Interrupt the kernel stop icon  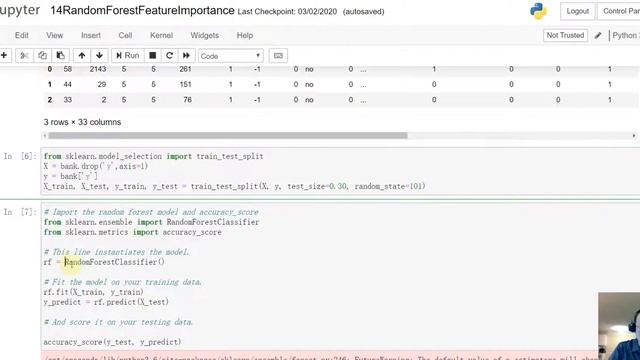tap(152, 56)
